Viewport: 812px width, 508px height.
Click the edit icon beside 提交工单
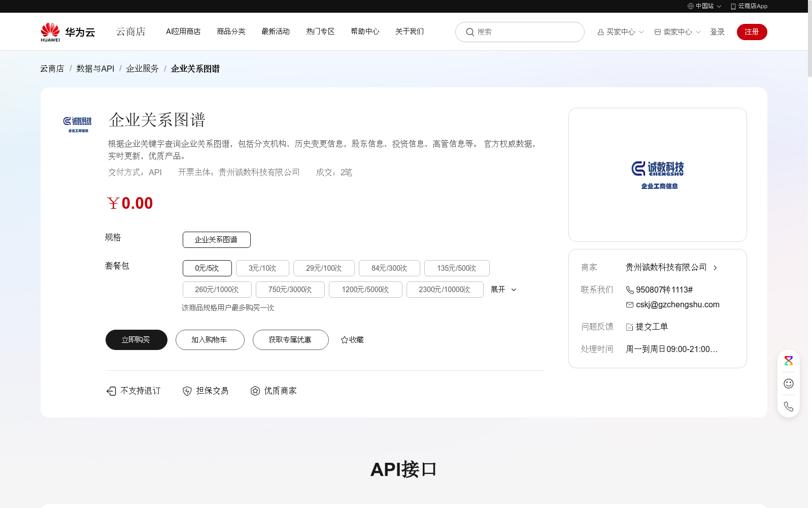click(x=629, y=327)
